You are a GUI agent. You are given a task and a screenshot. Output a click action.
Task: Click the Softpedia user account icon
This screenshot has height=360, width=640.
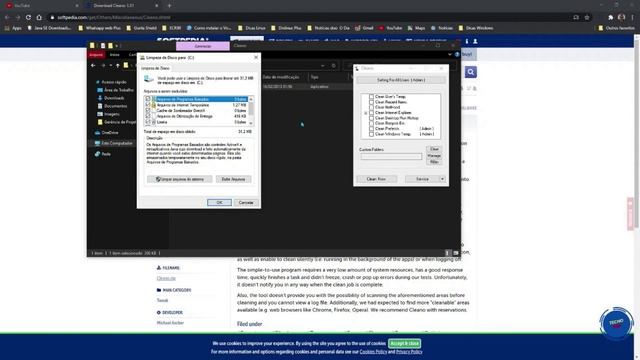tap(475, 41)
